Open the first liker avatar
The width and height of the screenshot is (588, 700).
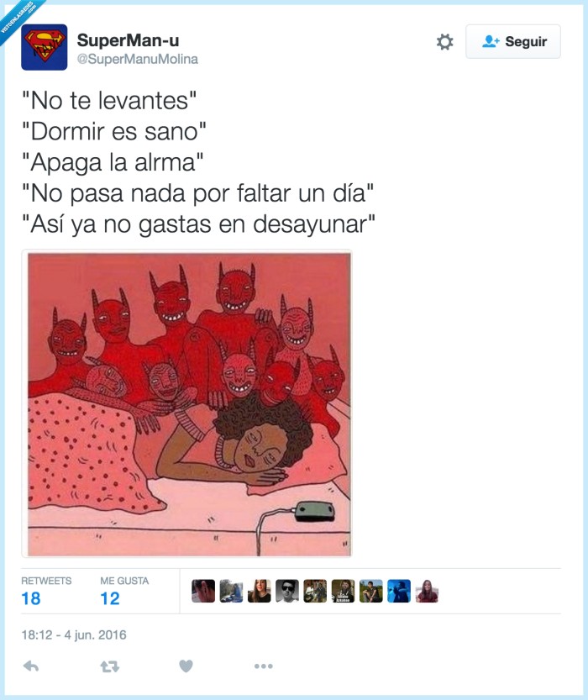(x=203, y=591)
